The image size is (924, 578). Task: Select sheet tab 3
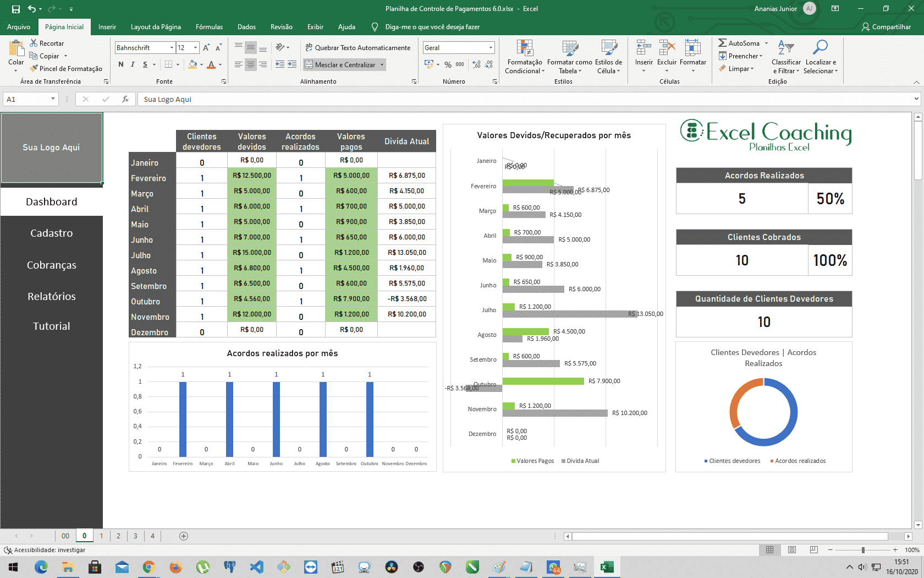[x=135, y=536]
